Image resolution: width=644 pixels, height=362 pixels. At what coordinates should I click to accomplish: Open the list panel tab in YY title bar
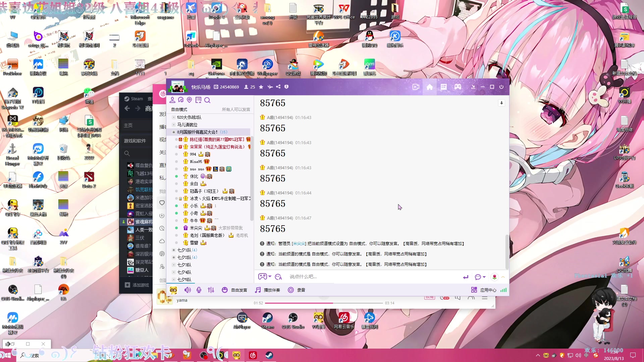coord(444,87)
